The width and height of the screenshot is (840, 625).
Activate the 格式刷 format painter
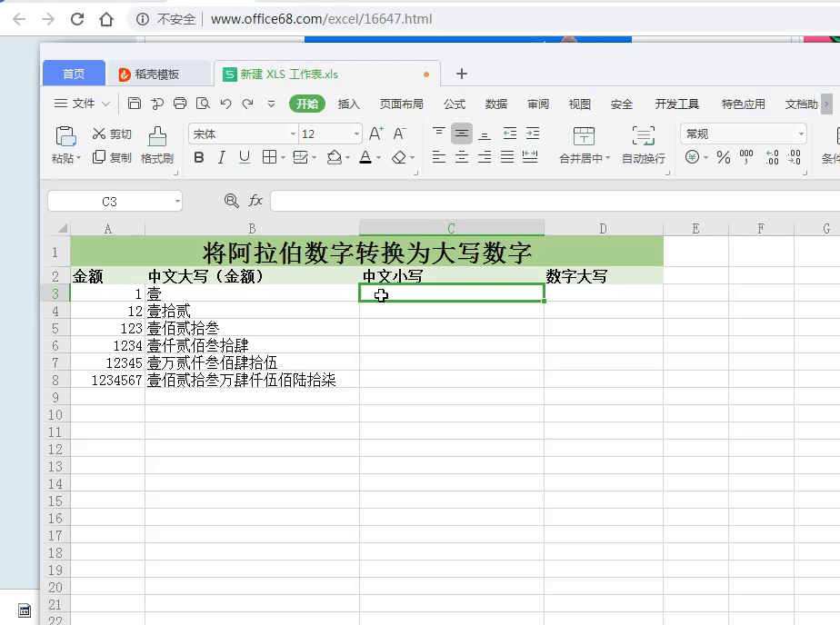click(x=157, y=145)
